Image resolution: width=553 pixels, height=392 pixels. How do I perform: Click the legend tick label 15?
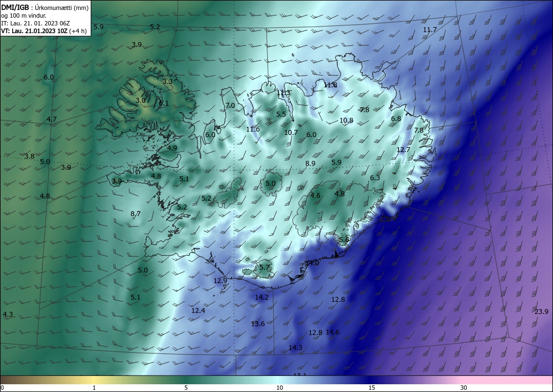coord(372,388)
